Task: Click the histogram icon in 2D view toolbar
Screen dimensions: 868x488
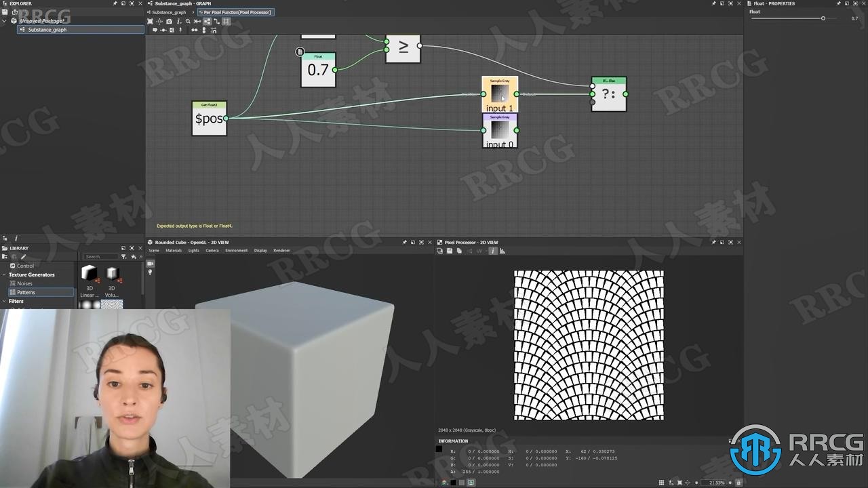Action: coord(502,251)
